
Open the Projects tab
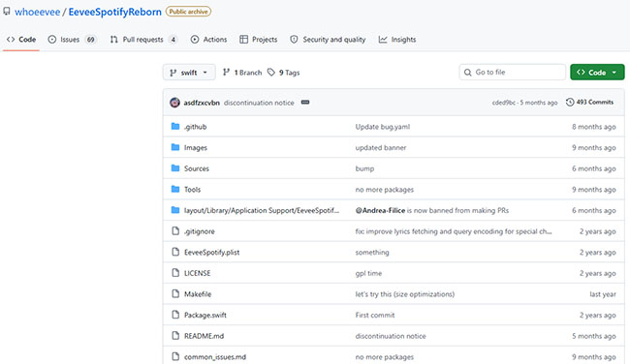click(259, 40)
